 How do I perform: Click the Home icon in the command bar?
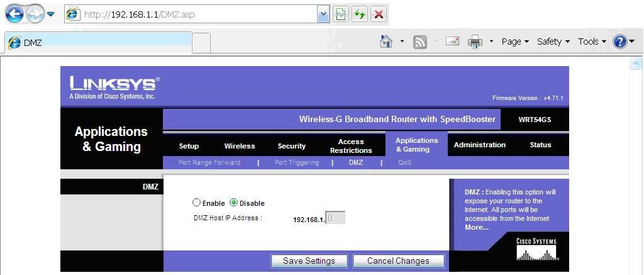(386, 42)
